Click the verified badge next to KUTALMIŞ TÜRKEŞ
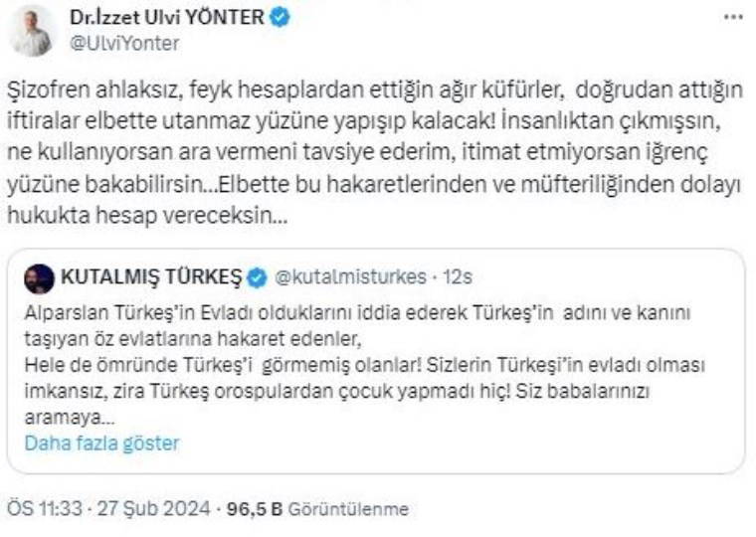The width and height of the screenshot is (756, 537). click(257, 275)
